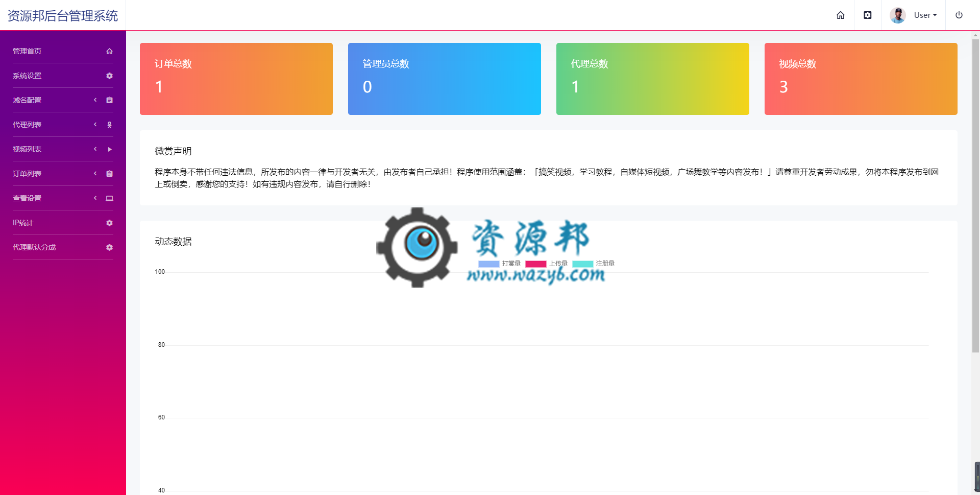Click the page vertical scrollbar thumb
980x495 pixels.
[975, 196]
